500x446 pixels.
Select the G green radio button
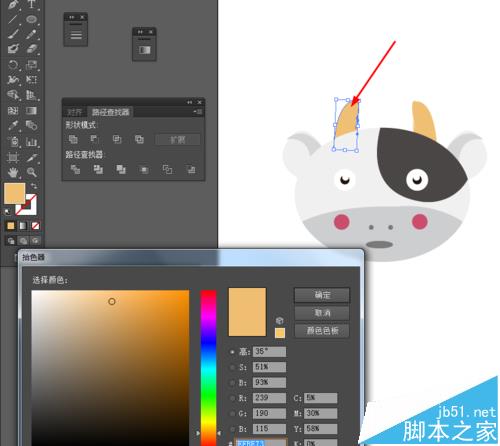232,413
